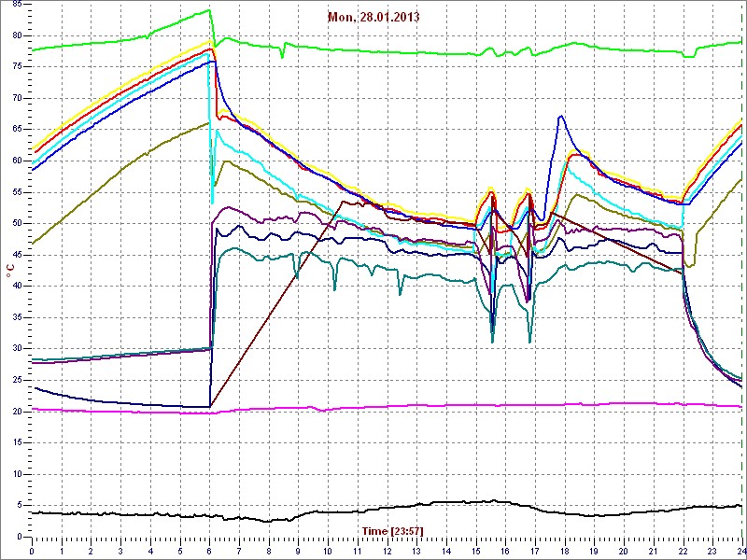Click the "°C" unit label
The width and height of the screenshot is (747, 560).
tap(10, 272)
